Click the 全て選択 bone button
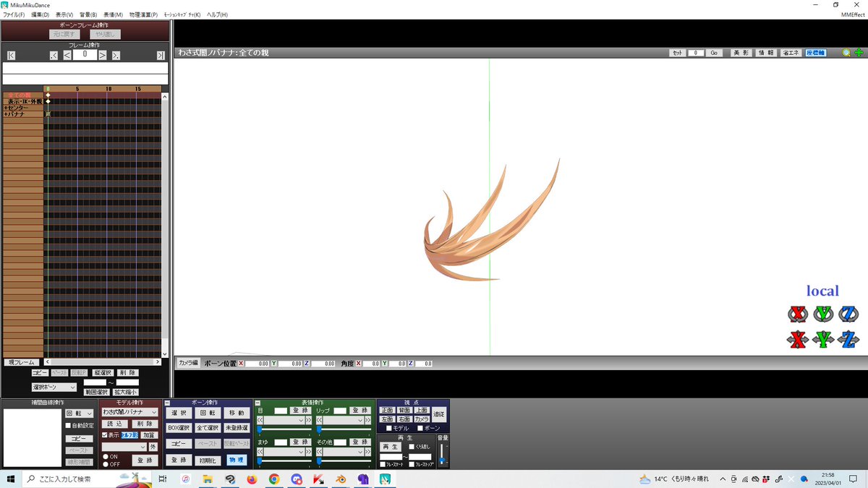Image resolution: width=868 pixels, height=488 pixels. [x=207, y=427]
